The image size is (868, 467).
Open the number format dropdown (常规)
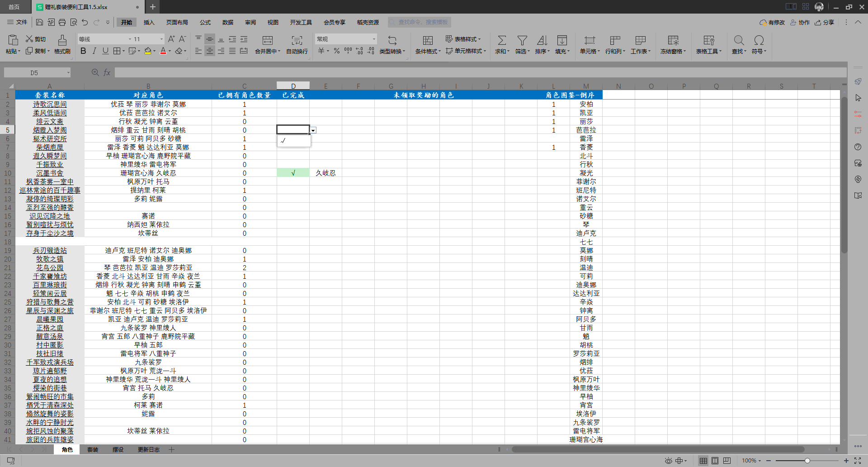374,39
